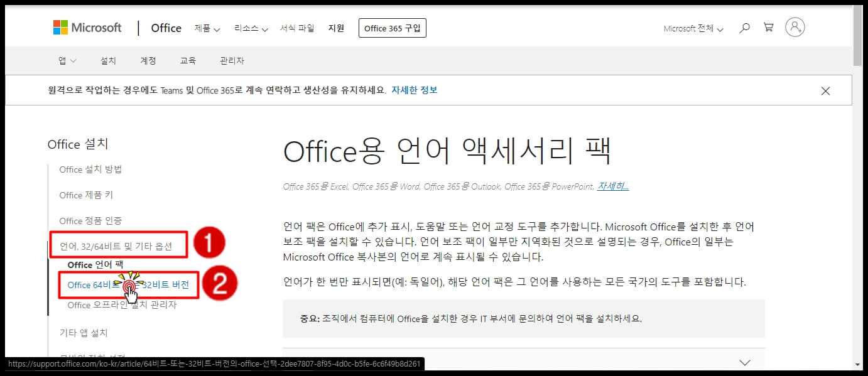Open the 관리자 tab
868x376 pixels.
232,61
